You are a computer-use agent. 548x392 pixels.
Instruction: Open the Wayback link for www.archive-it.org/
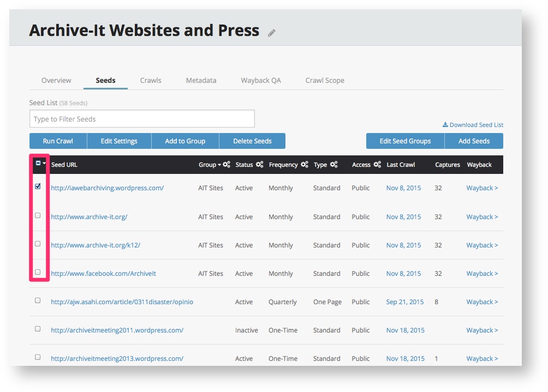point(482,217)
